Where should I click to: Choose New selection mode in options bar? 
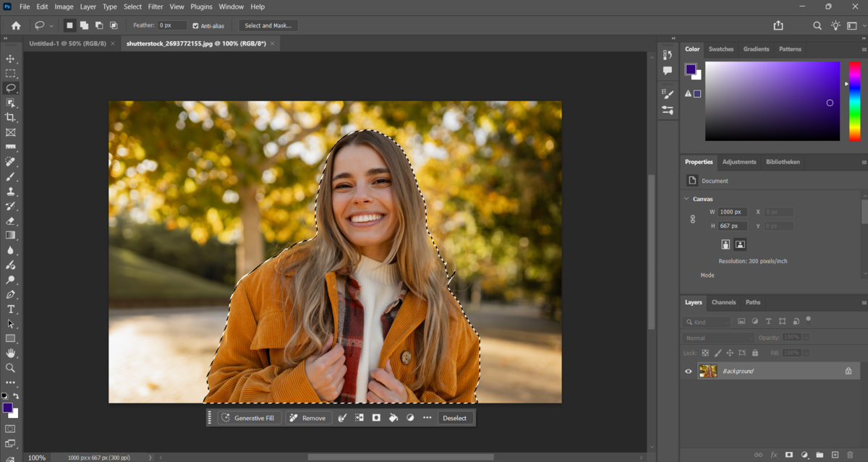69,25
